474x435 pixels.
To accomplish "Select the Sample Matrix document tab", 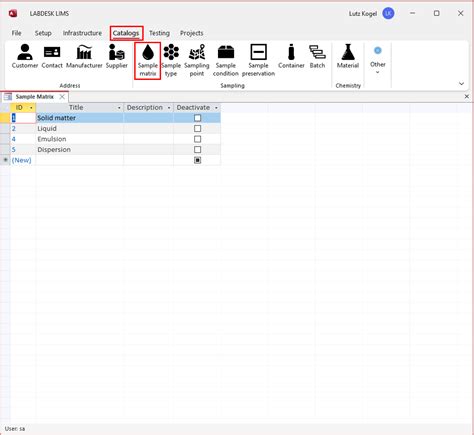I will [34, 97].
